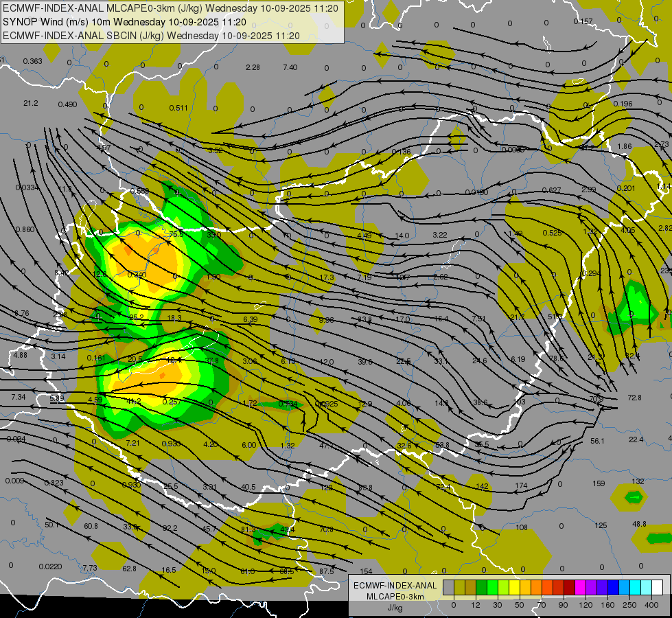Select the map value 14.0
This screenshot has height=618, width=672.
[x=402, y=236]
